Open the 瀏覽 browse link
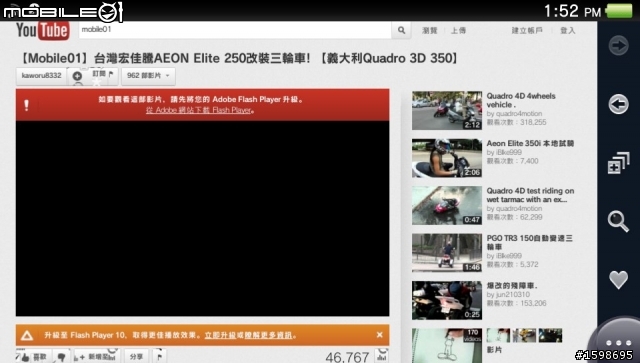 pyautogui.click(x=429, y=31)
